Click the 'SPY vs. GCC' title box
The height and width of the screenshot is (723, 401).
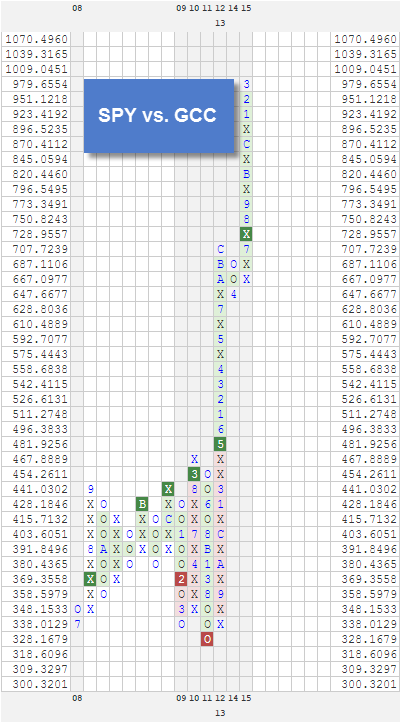pos(159,116)
